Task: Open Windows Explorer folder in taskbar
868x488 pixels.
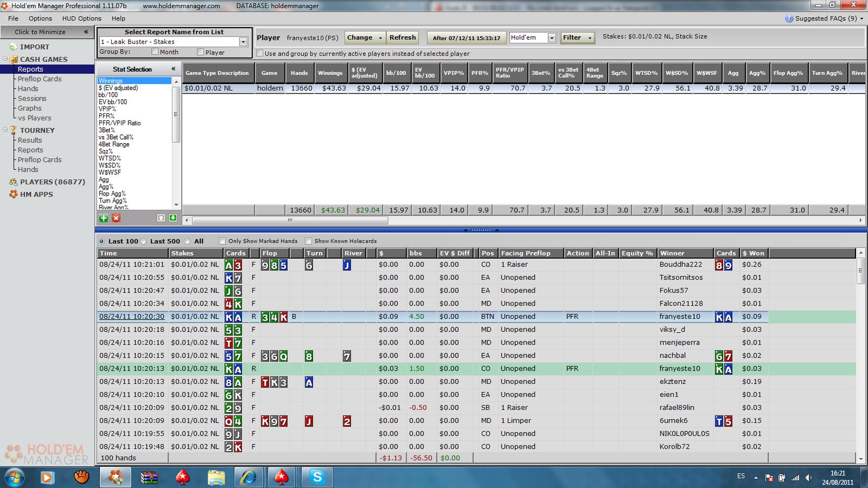Action: pyautogui.click(x=216, y=477)
